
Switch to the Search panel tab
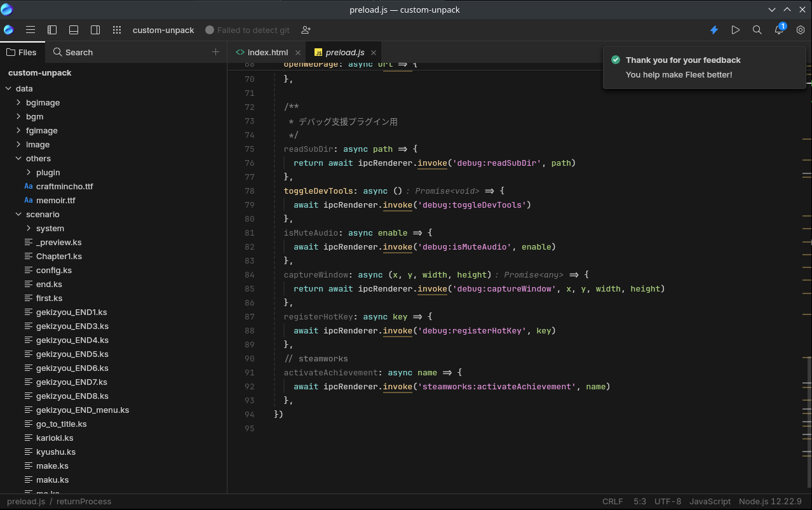pos(73,52)
